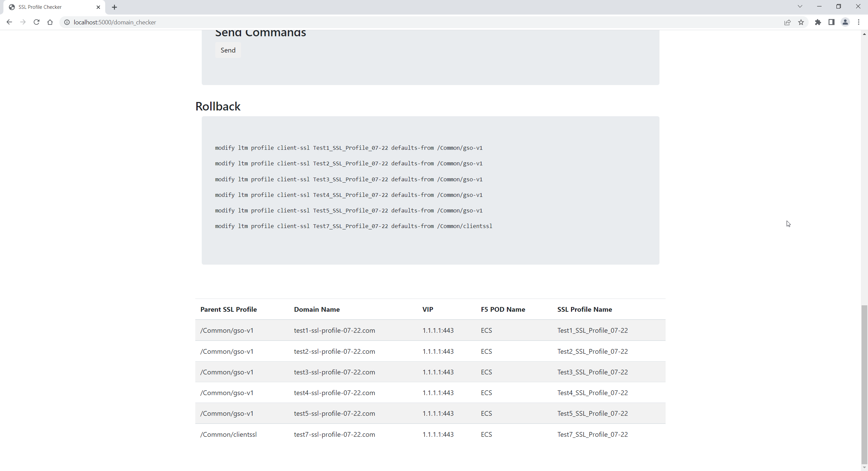This screenshot has width=868, height=471.
Task: Click the scrollbar up arrow
Action: pyautogui.click(x=864, y=34)
